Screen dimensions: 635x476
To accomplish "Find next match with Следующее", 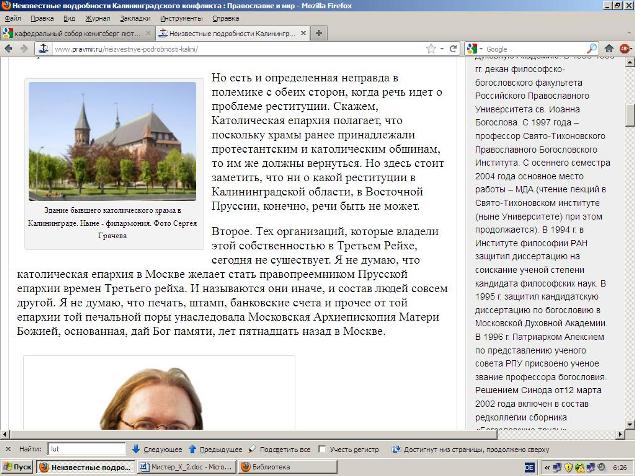I will tap(157, 449).
